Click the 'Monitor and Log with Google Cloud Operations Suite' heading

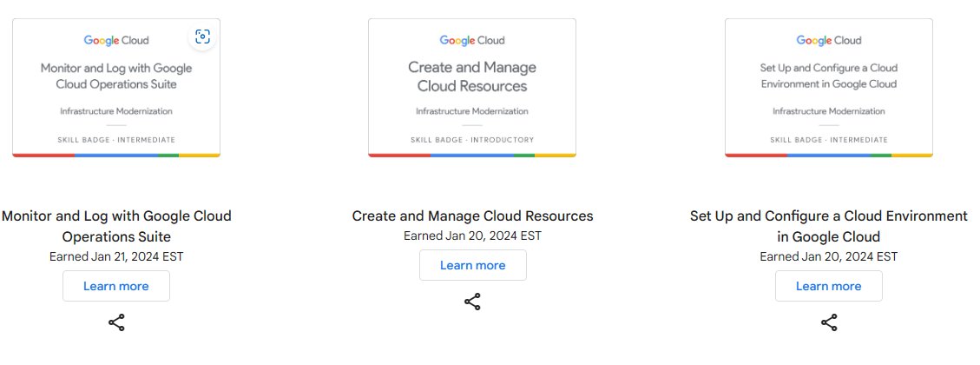(x=116, y=226)
